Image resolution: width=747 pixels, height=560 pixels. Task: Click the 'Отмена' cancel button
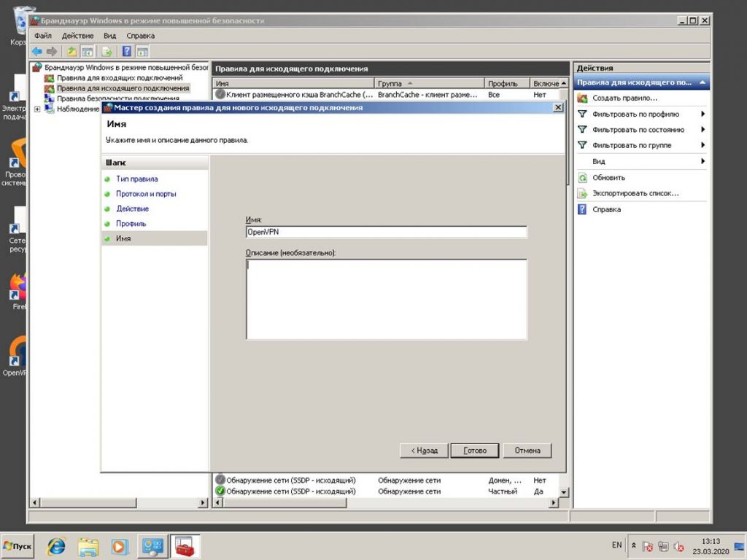(527, 451)
